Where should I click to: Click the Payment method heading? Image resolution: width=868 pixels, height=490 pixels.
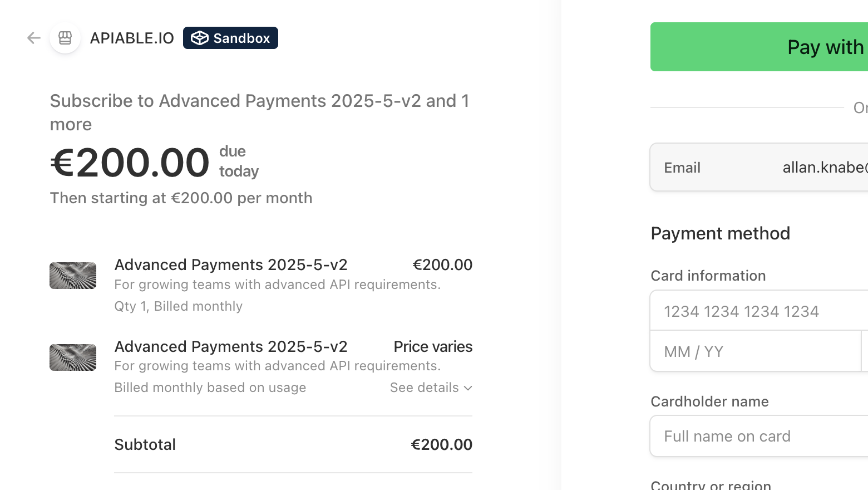720,233
